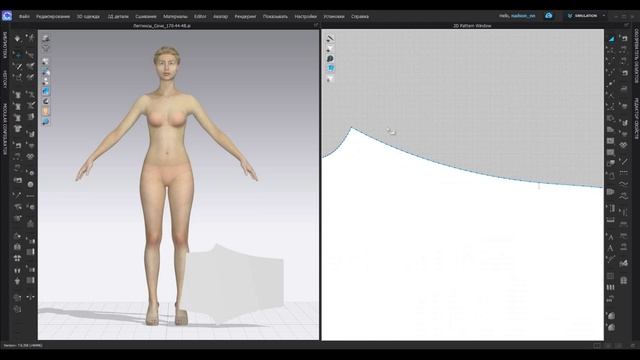The height and width of the screenshot is (360, 640).
Task: Click the application logo icon
Action: (7, 16)
